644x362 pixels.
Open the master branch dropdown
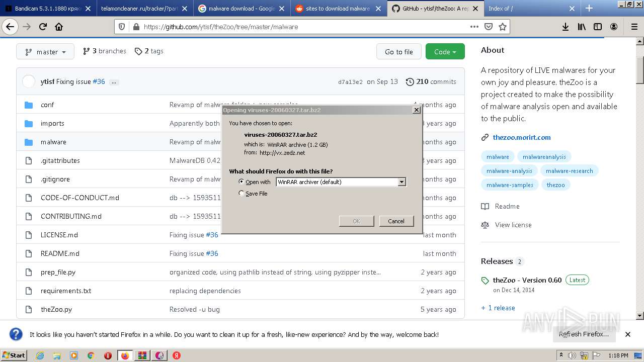[45, 52]
